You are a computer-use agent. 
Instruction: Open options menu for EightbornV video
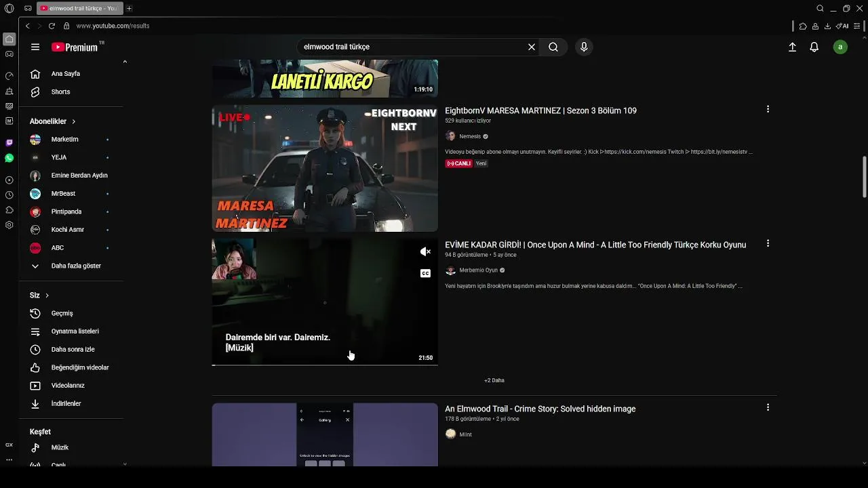[x=768, y=109]
